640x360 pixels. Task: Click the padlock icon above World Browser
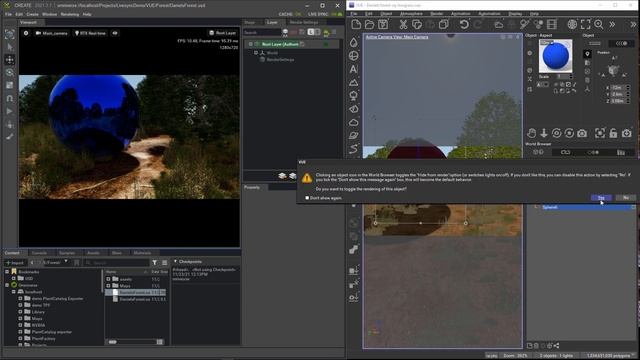[613, 133]
